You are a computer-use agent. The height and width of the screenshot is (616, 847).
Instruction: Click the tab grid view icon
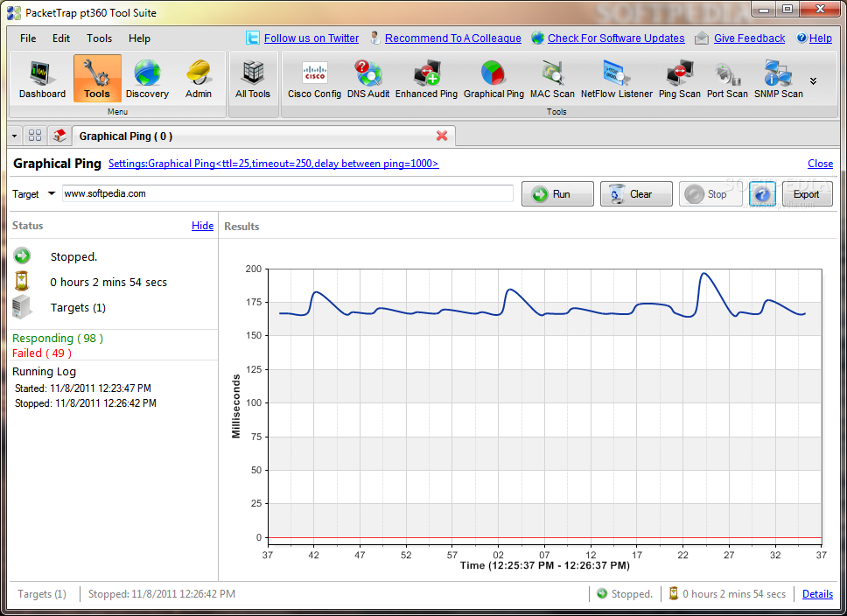(35, 136)
